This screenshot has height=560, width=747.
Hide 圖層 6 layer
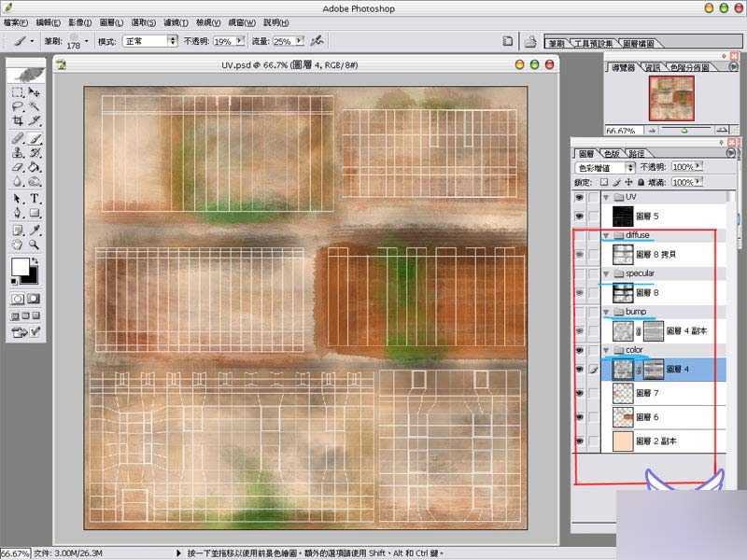579,417
